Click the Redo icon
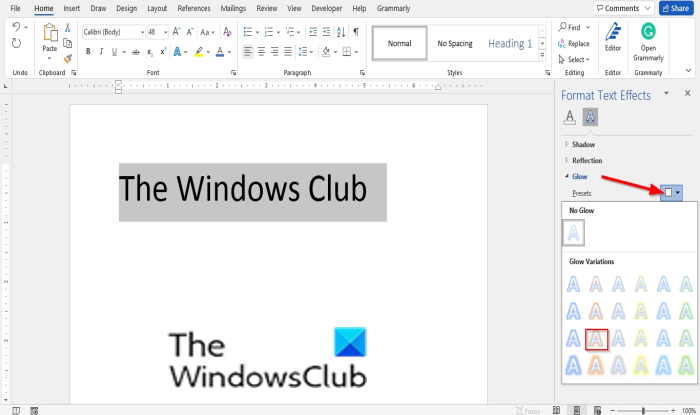700x415 pixels. tap(16, 43)
